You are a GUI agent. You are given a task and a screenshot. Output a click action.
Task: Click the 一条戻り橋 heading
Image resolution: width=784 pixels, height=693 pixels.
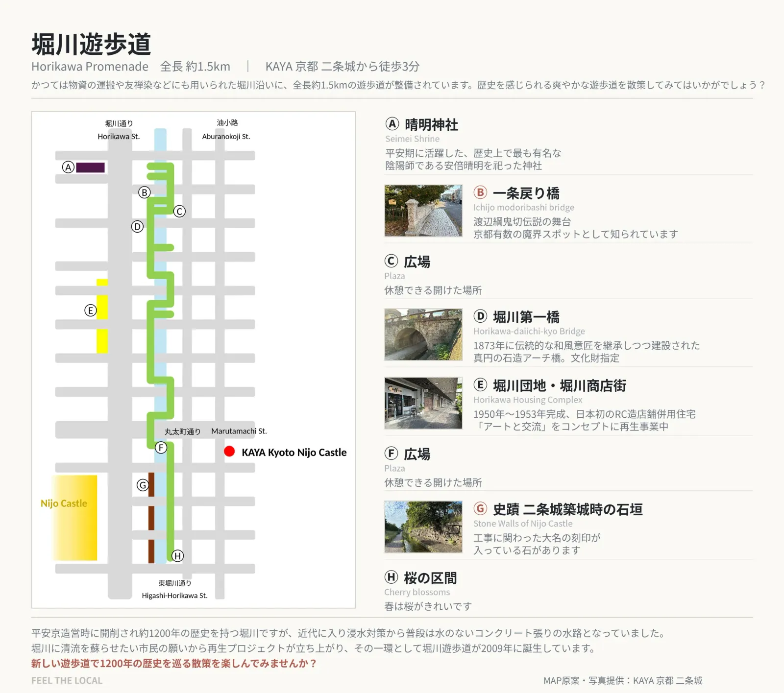coord(526,193)
